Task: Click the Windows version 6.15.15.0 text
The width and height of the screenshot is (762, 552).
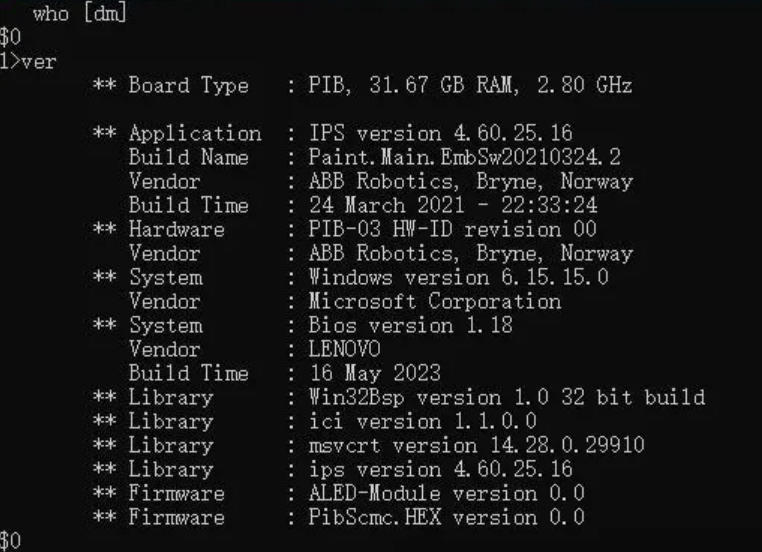Action: (x=459, y=278)
